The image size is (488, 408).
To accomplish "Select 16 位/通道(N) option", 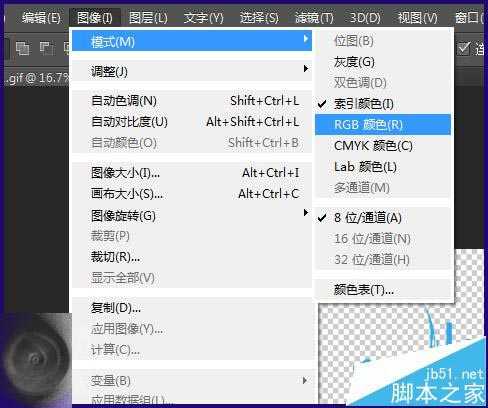I will tap(383, 238).
